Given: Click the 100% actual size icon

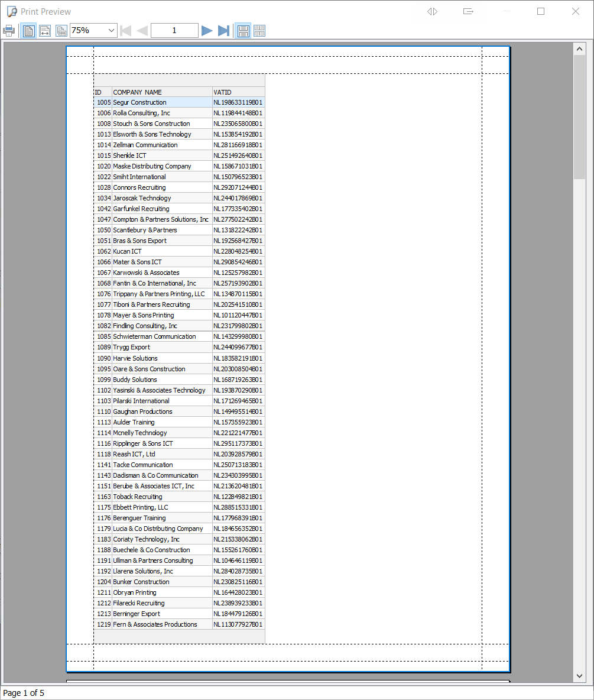Looking at the screenshot, I should 61,31.
